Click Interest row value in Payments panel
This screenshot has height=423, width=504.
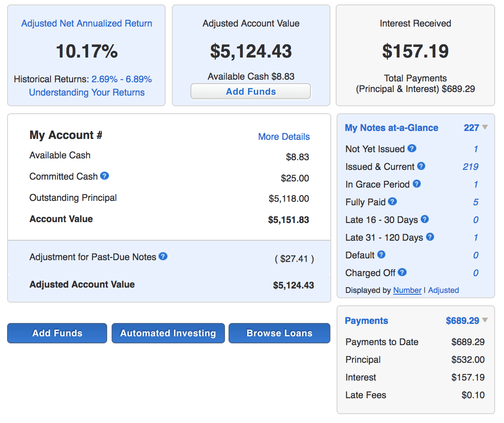pos(468,377)
